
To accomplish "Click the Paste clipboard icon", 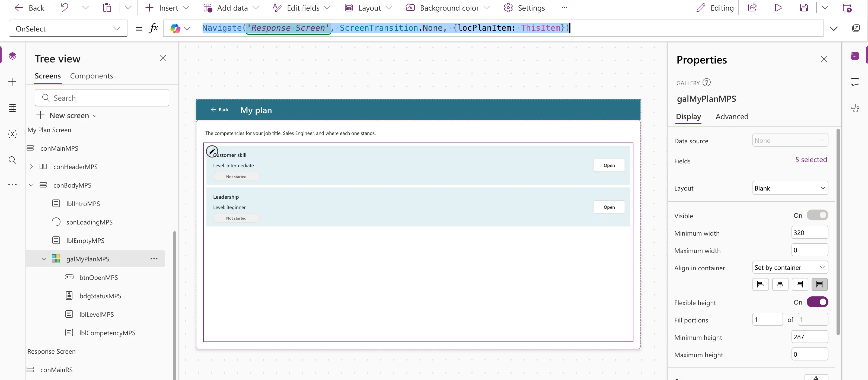I will [x=107, y=7].
